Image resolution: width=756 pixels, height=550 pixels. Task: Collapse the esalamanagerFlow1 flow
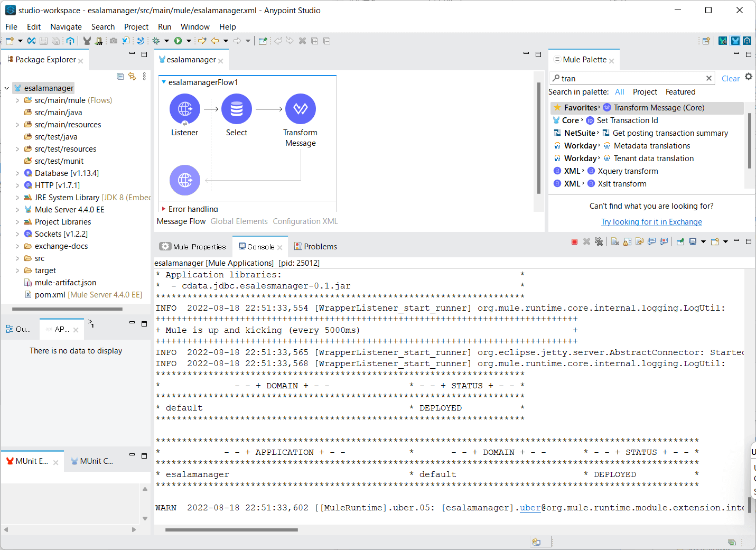click(x=164, y=82)
